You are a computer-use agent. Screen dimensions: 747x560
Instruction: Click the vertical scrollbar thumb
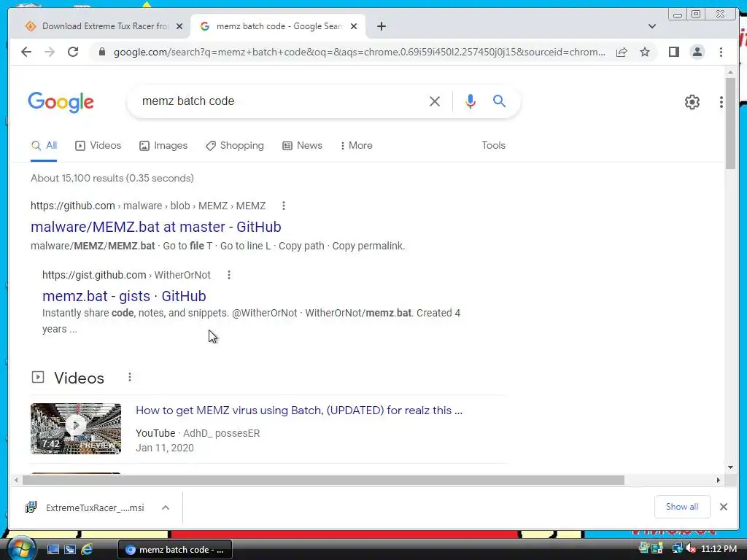click(730, 124)
